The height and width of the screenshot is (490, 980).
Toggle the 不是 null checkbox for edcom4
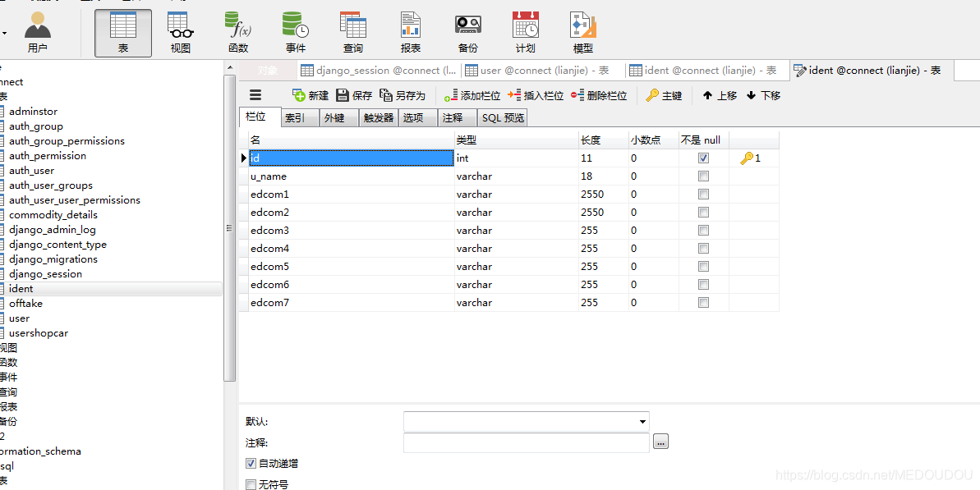tap(704, 249)
